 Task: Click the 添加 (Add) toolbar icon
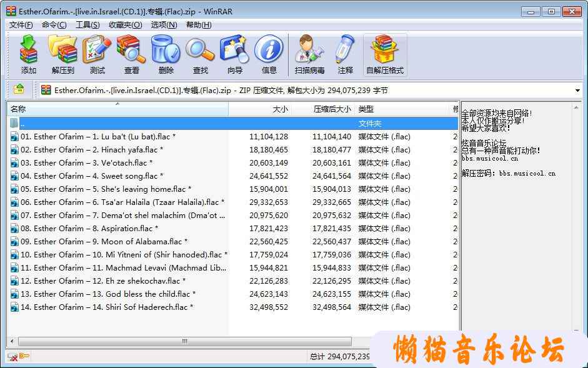pyautogui.click(x=29, y=55)
